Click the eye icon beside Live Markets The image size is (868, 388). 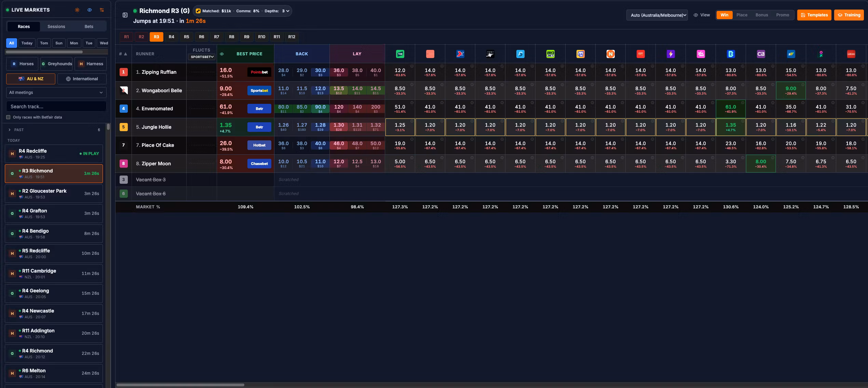tap(90, 10)
